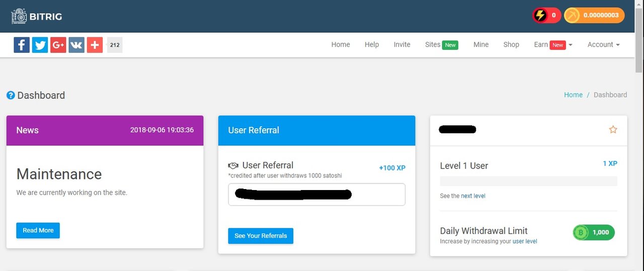Click Dashboard in the breadcrumb
Image resolution: width=644 pixels, height=271 pixels.
click(x=610, y=95)
